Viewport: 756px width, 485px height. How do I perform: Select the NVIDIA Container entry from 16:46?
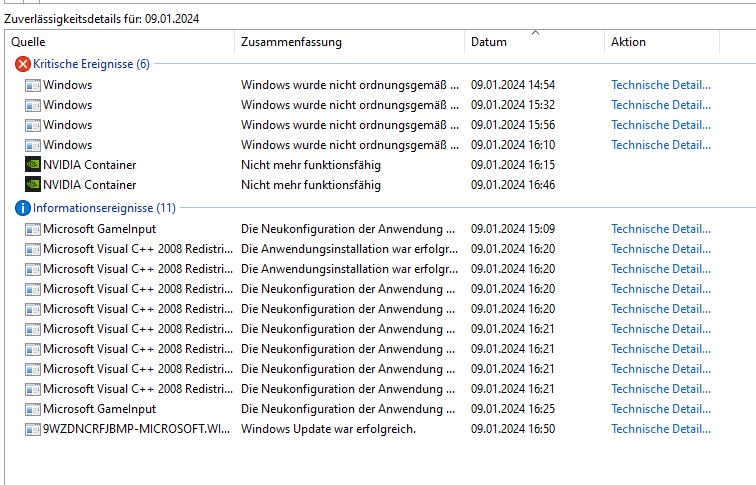[90, 185]
